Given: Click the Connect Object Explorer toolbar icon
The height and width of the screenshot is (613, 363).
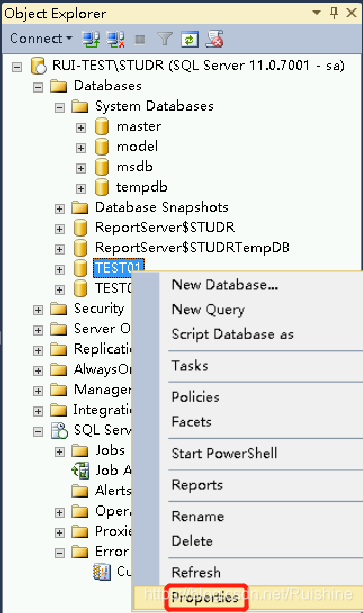Looking at the screenshot, I should click(91, 39).
